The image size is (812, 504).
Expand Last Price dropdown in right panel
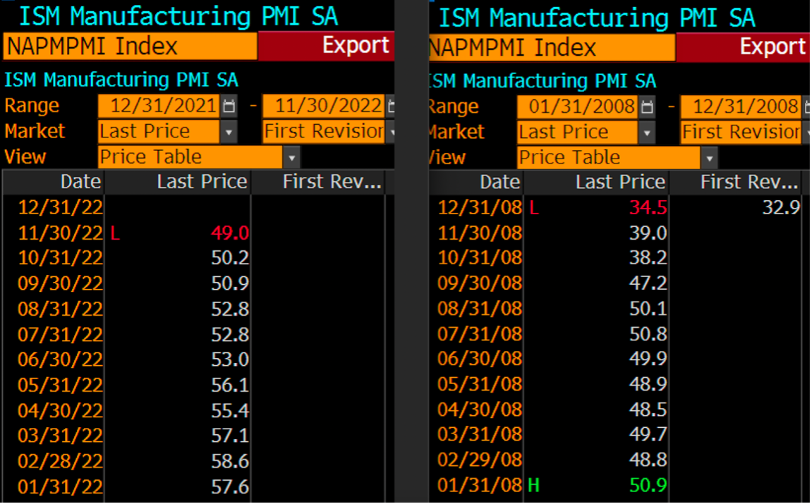[x=647, y=133]
